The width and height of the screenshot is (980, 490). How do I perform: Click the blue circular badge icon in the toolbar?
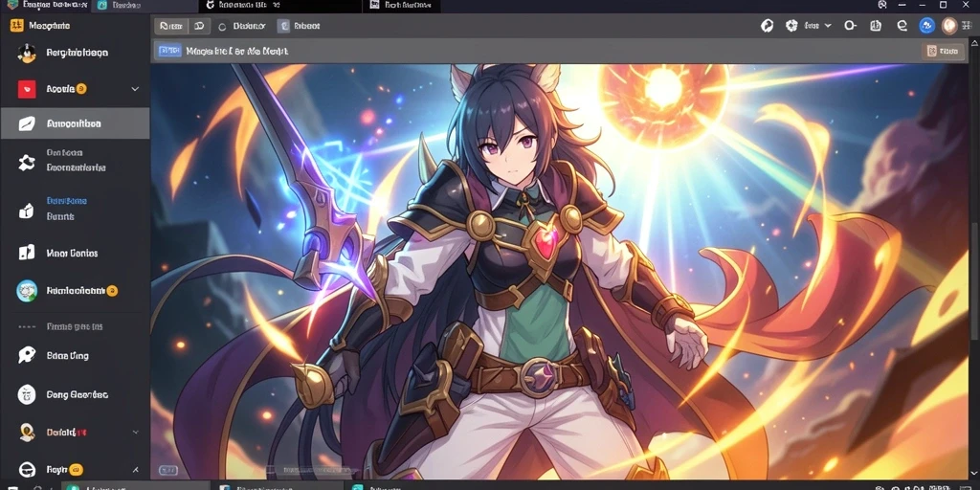pyautogui.click(x=926, y=26)
